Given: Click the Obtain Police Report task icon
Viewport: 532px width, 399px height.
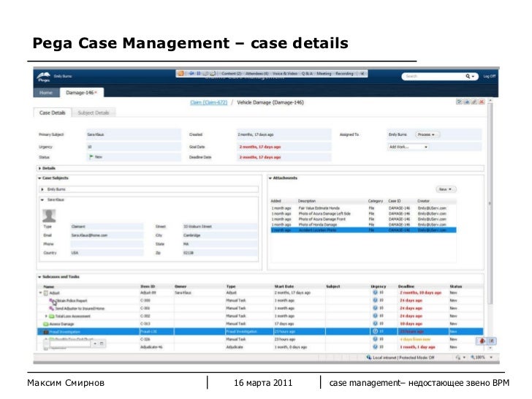Looking at the screenshot, I should pyautogui.click(x=52, y=300).
